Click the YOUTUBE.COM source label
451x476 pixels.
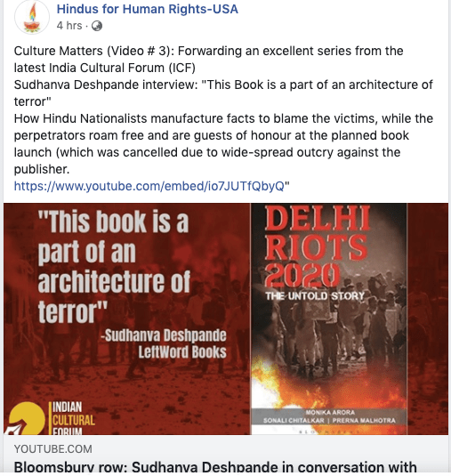53,449
